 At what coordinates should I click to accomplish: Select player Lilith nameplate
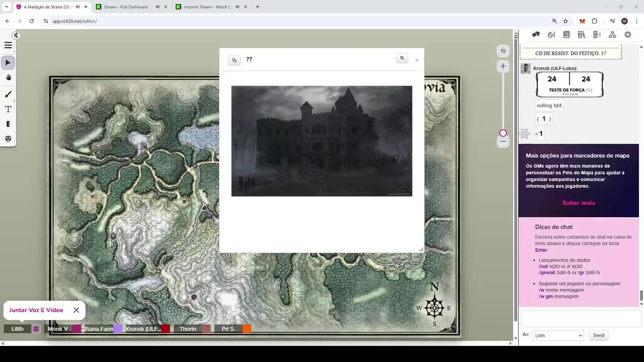(x=18, y=329)
